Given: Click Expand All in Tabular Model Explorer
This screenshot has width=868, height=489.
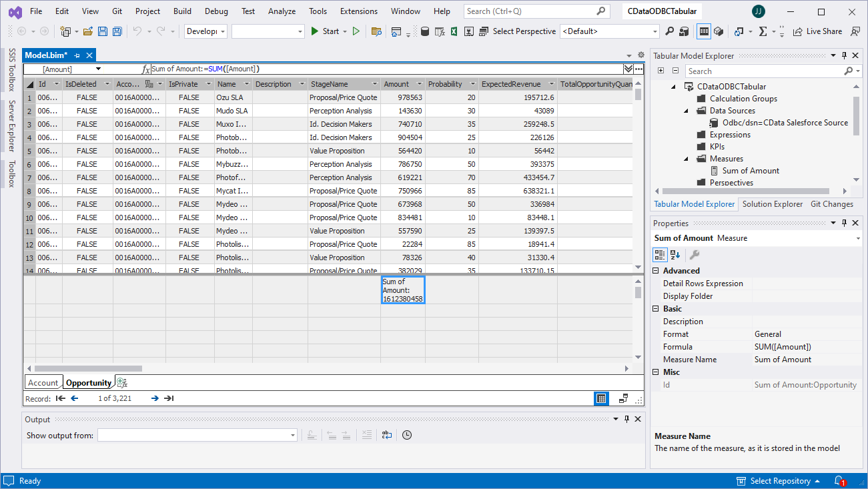Looking at the screenshot, I should coord(661,71).
